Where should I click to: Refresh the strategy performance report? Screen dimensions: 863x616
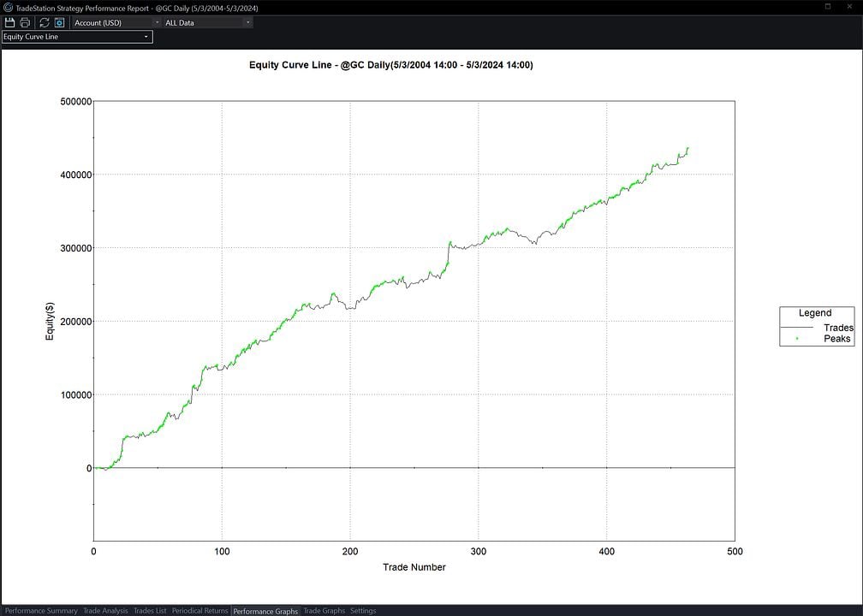44,22
